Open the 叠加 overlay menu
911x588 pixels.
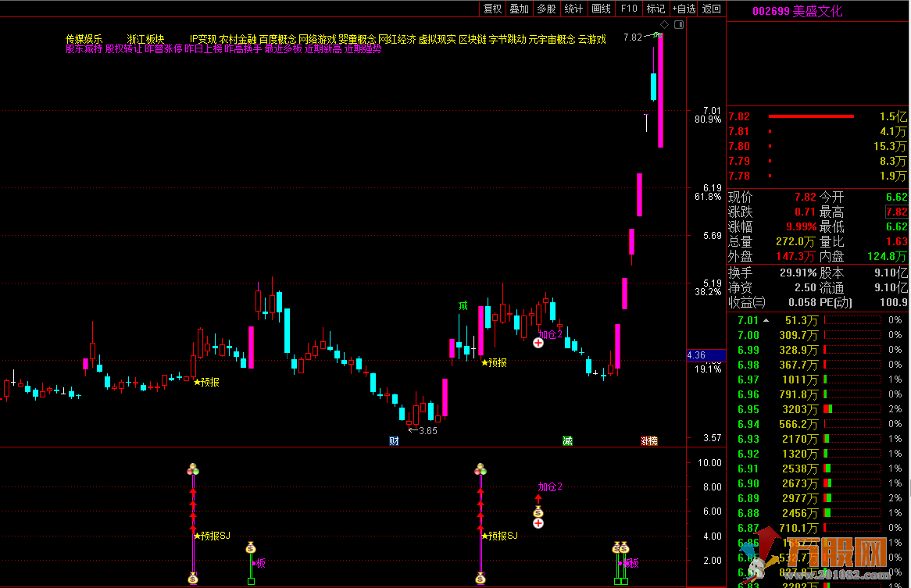(x=519, y=9)
